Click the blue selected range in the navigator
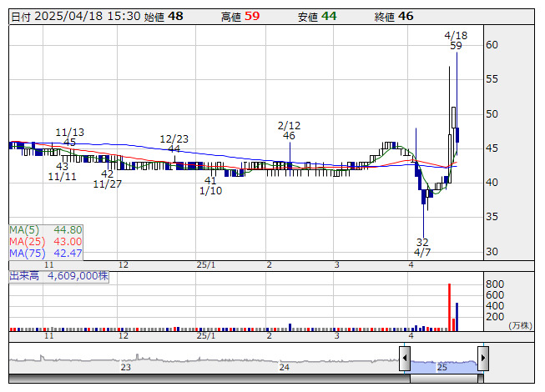The image size is (545, 392). click(x=444, y=367)
